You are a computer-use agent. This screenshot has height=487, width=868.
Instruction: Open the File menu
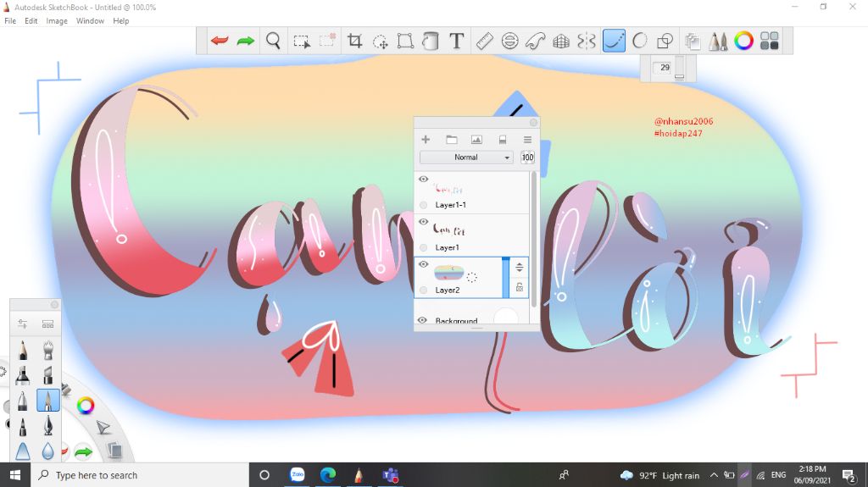pyautogui.click(x=10, y=21)
